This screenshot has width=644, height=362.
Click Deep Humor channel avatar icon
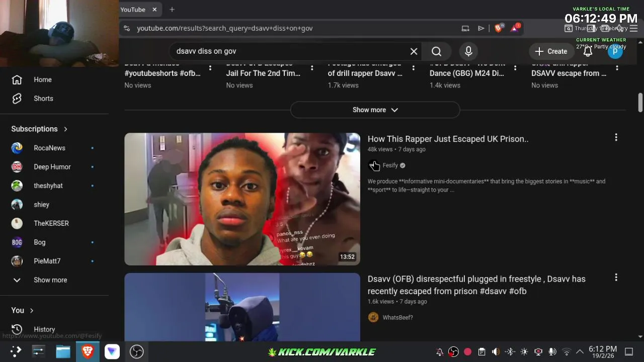(17, 167)
